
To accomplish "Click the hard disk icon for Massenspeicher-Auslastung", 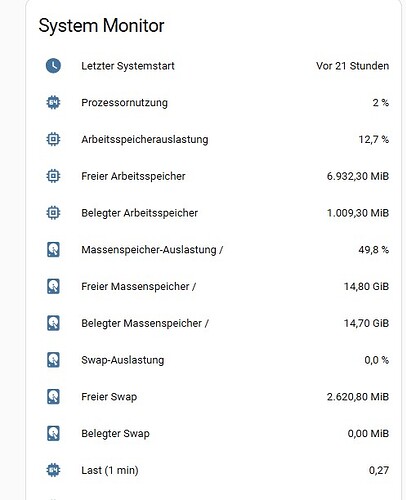I will [x=53, y=249].
